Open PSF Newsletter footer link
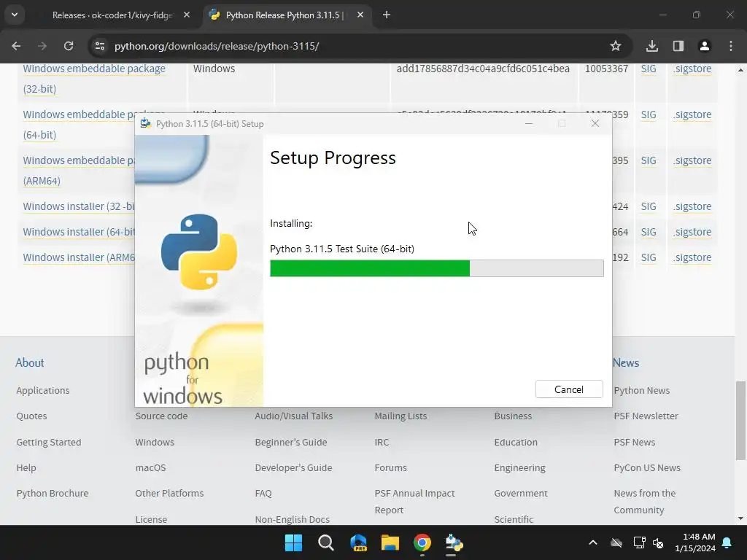Screen dimensions: 747x560 click(646, 416)
